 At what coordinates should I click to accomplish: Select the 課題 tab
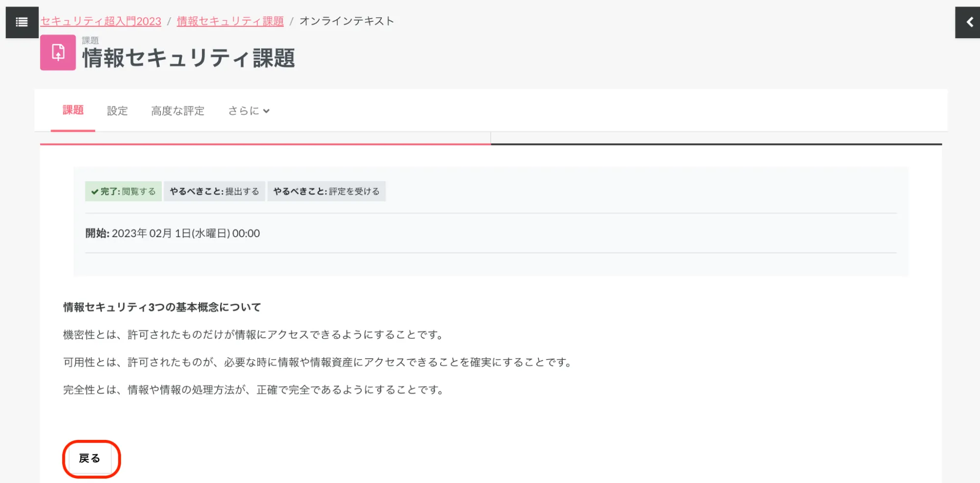pos(73,110)
